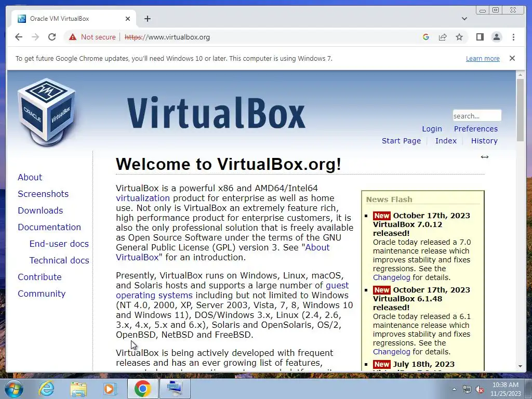Open Changelog link for VirtualBox 7.0.12
532x399 pixels.
[392, 277]
